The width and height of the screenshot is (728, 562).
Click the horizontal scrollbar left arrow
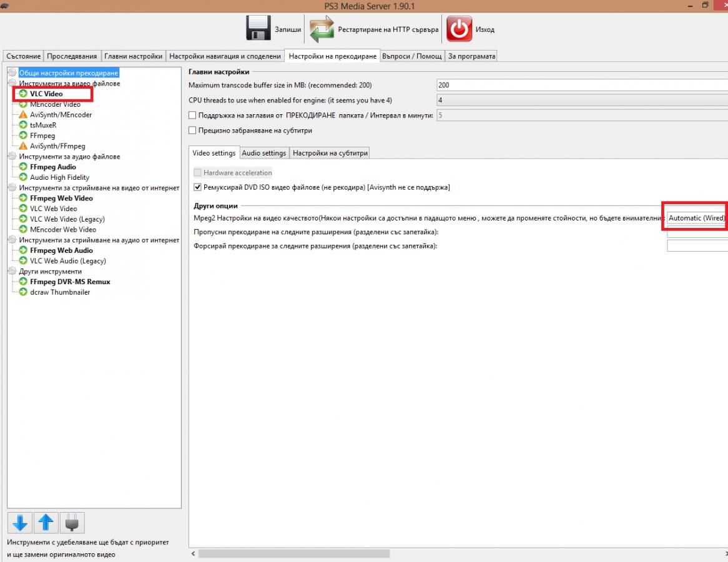click(x=193, y=554)
